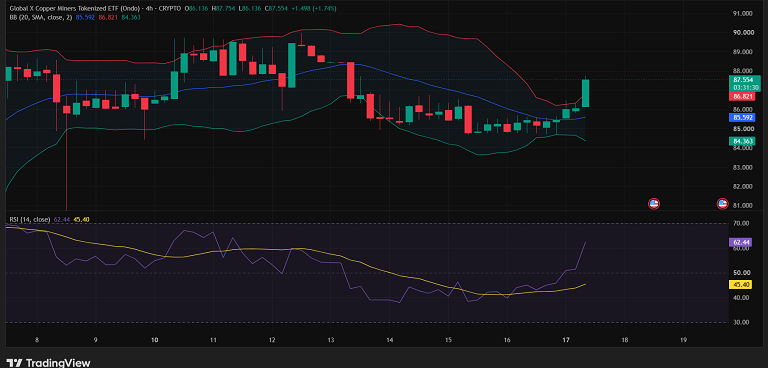Click the 50.00 RSI axis label
The height and width of the screenshot is (368, 768).
(742, 273)
